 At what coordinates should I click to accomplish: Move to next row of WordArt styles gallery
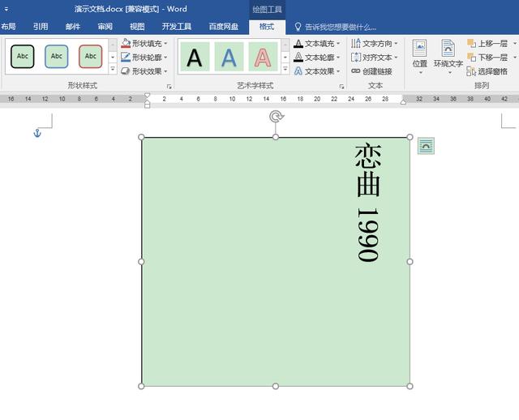(285, 58)
